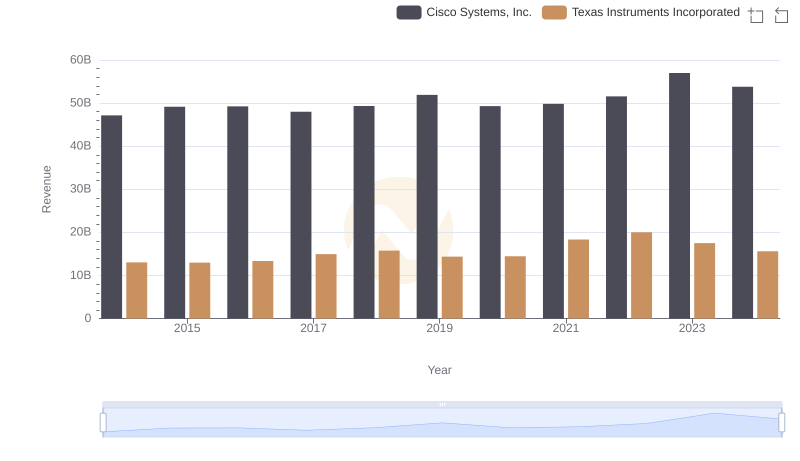
Task: Click the 2023 x-axis label
Action: 692,328
